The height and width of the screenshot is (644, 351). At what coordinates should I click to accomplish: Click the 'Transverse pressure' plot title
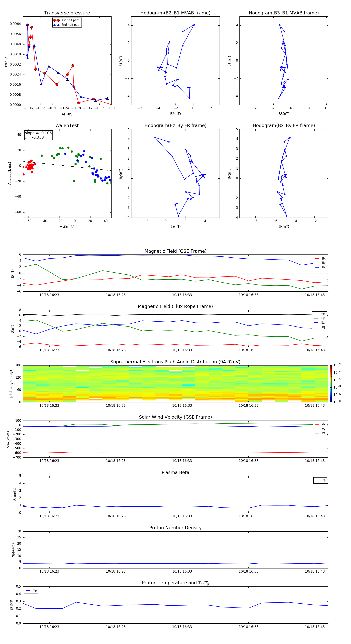pyautogui.click(x=67, y=13)
